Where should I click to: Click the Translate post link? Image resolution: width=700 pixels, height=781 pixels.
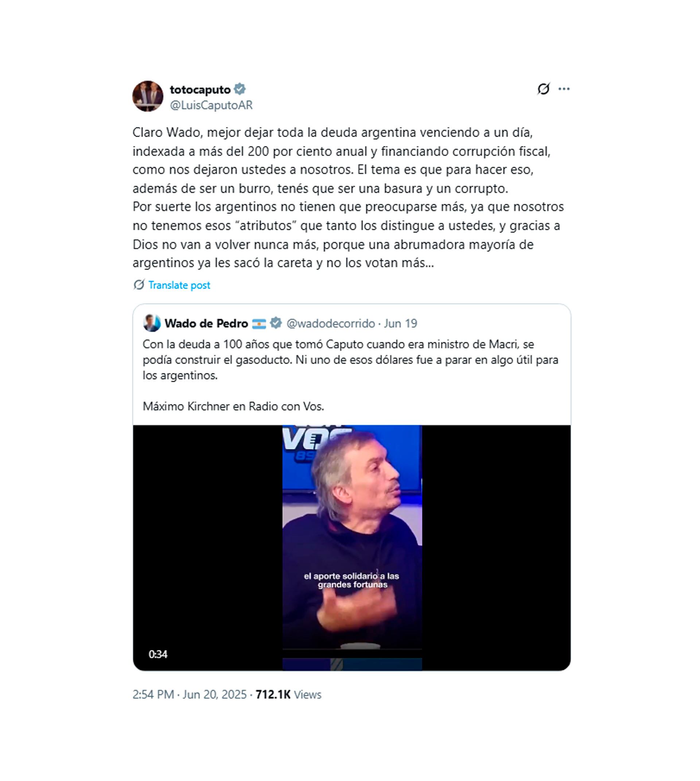click(179, 285)
